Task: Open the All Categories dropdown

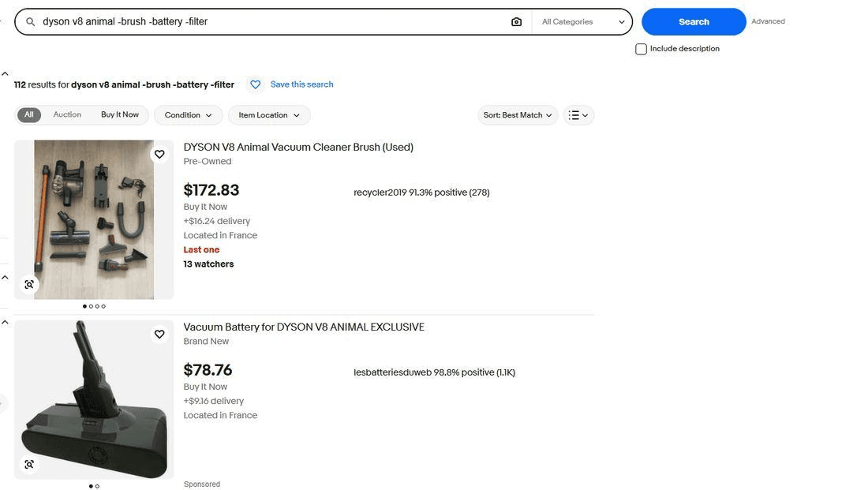Action: pyautogui.click(x=582, y=21)
